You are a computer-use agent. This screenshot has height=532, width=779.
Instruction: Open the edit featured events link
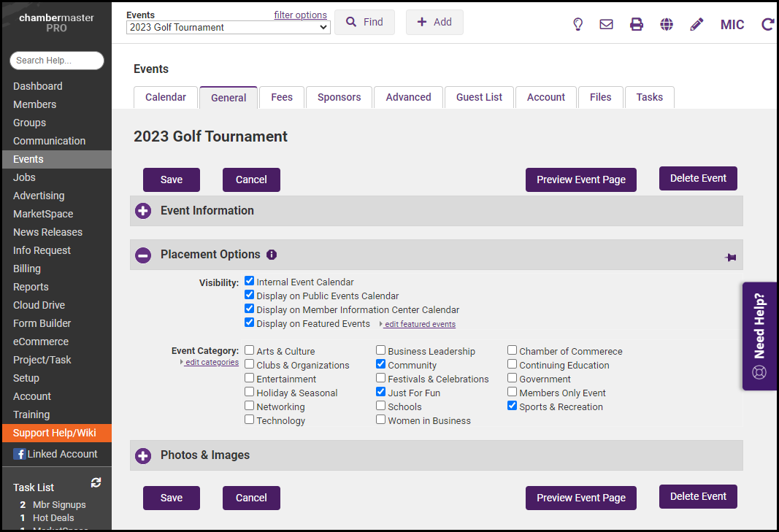pyautogui.click(x=420, y=324)
